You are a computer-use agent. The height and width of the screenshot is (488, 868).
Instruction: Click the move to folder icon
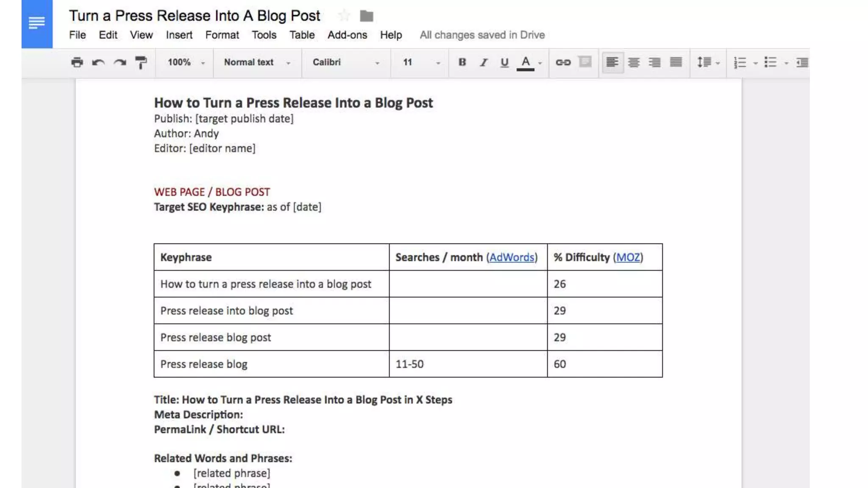coord(366,16)
